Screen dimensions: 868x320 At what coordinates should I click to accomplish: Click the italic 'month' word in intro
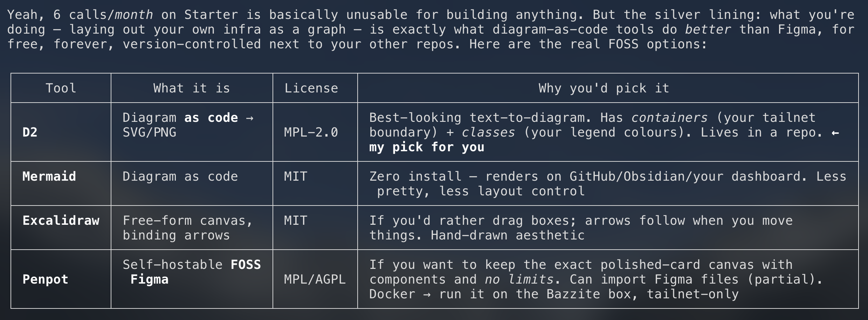134,15
